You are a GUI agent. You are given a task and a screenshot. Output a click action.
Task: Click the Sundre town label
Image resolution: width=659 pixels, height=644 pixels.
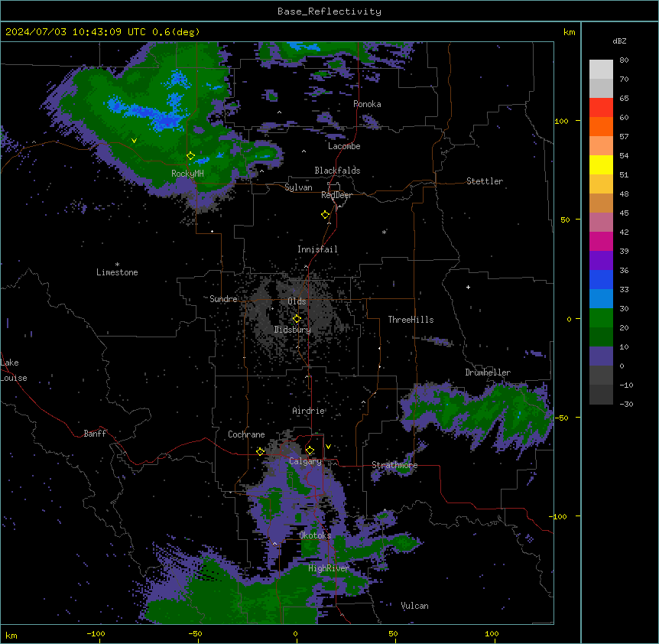tap(223, 299)
